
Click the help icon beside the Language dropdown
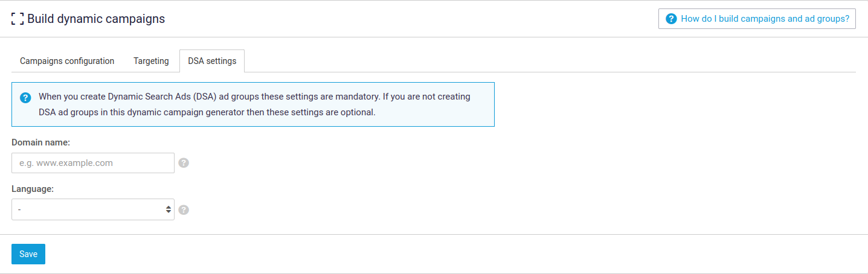tap(184, 210)
